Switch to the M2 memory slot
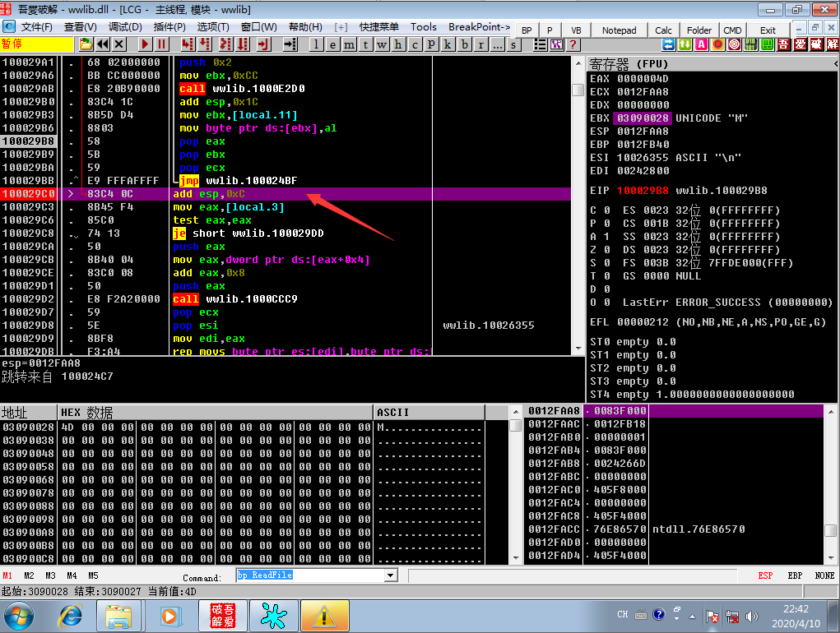The image size is (840, 633). click(x=29, y=575)
